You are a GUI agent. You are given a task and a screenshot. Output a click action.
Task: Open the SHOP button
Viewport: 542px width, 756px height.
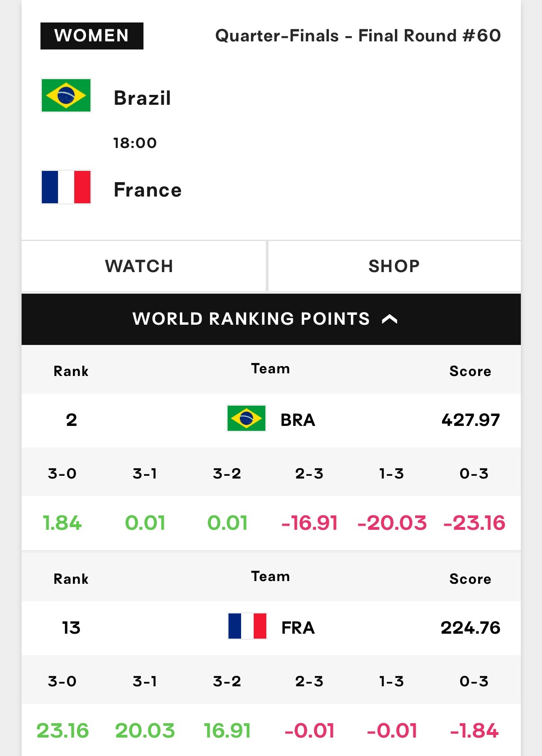pos(394,266)
